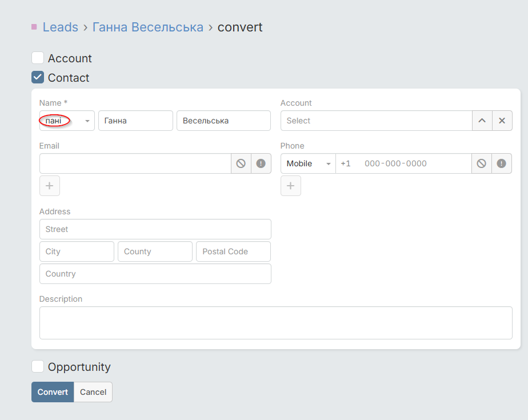
Task: Go to Leads breadcrumb link
Action: coord(60,27)
